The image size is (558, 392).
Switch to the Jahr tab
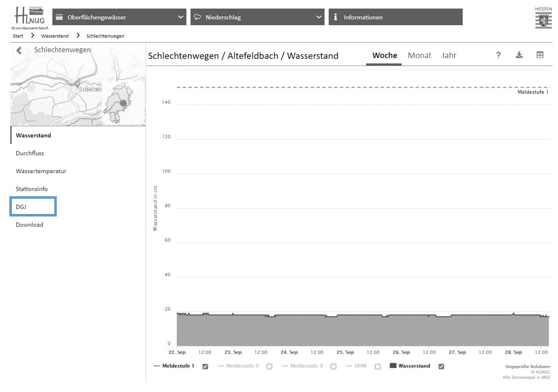[x=448, y=55]
